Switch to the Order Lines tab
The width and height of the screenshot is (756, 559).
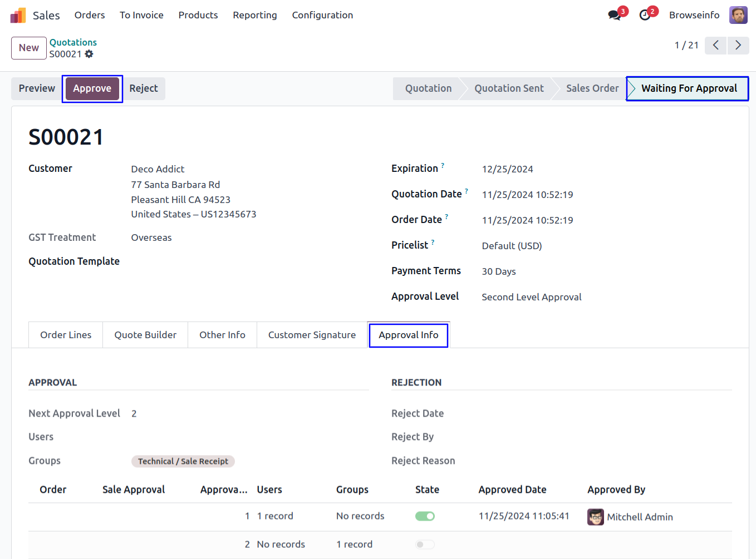66,335
